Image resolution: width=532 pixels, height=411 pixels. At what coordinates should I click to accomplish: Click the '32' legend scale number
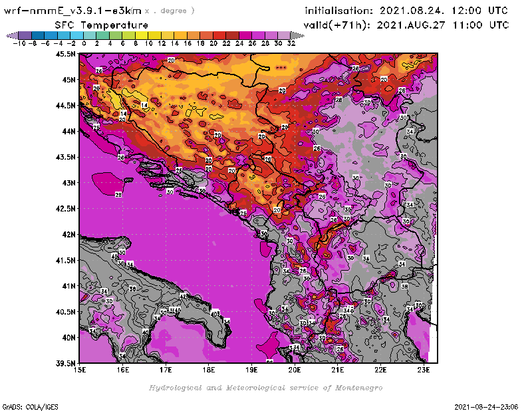pyautogui.click(x=291, y=43)
